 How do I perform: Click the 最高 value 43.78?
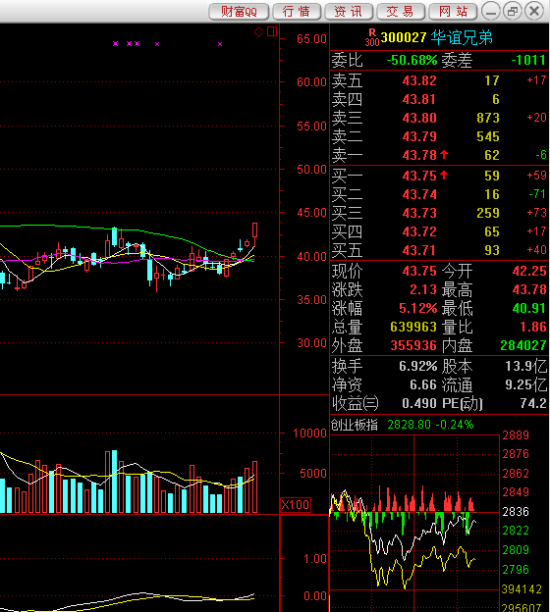(x=529, y=290)
